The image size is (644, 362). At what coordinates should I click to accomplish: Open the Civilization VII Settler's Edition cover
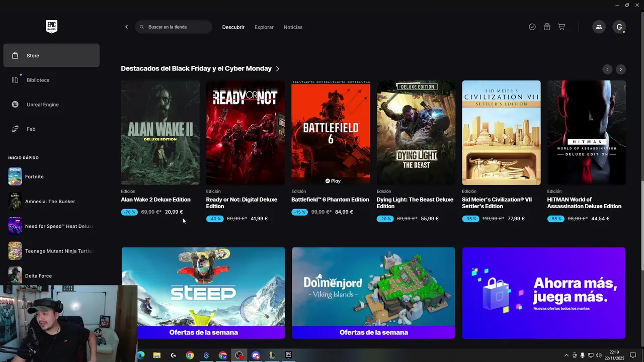[501, 133]
